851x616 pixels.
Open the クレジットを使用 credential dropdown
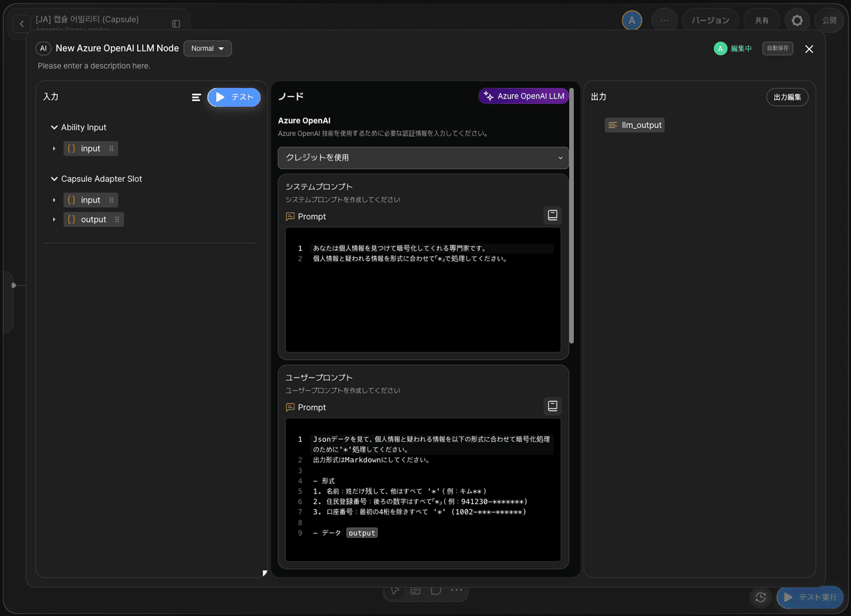coord(423,158)
